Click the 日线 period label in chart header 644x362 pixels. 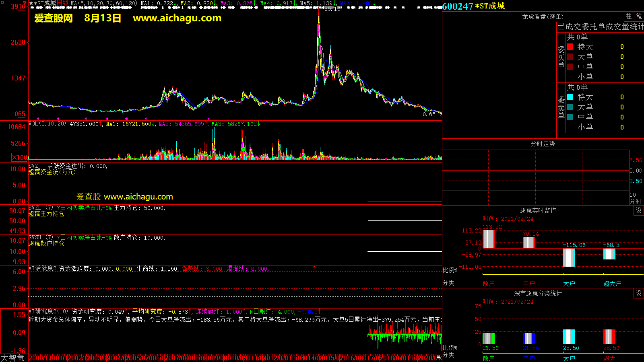coord(62,3)
